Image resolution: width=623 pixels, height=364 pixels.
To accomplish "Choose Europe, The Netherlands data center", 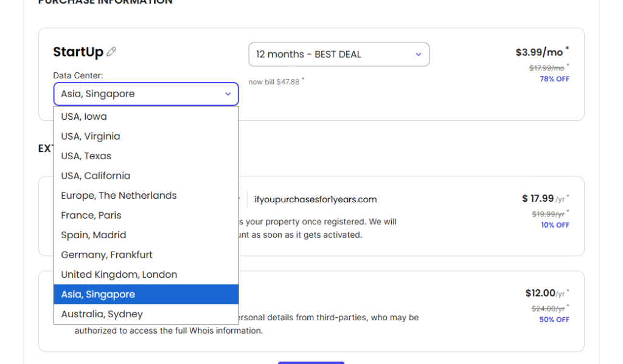I will coord(119,196).
